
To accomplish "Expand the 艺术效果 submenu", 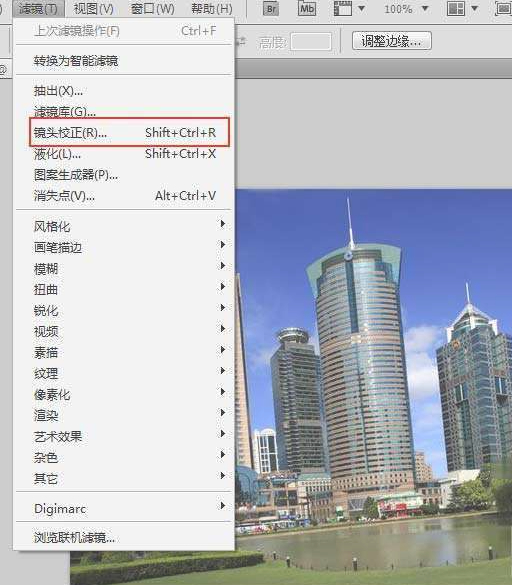I will click(124, 436).
